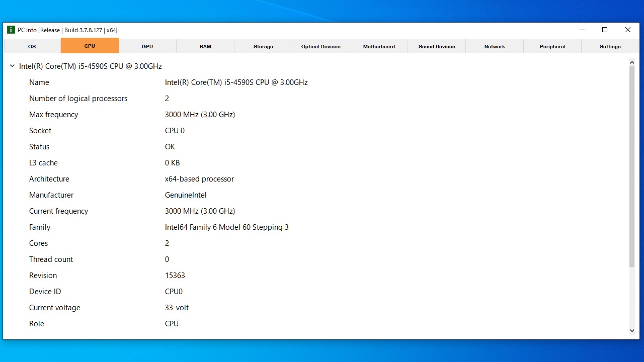The width and height of the screenshot is (644, 362).
Task: Click the 33-volt value
Action: click(177, 308)
